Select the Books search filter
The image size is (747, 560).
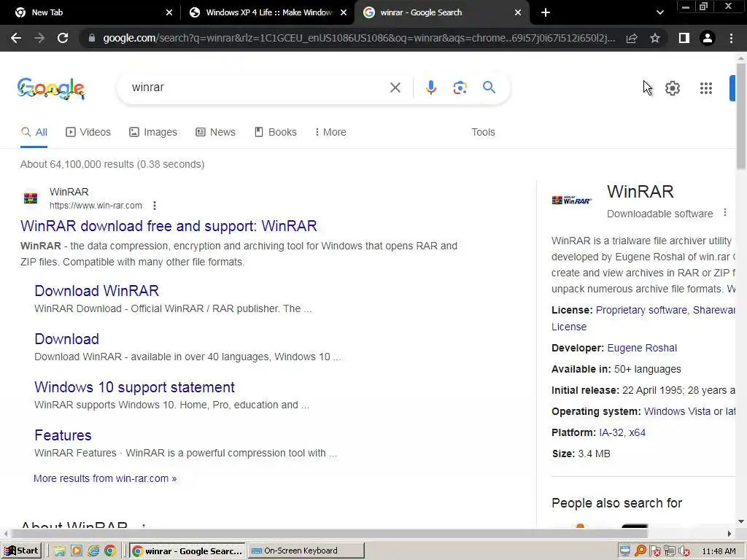[x=275, y=133]
